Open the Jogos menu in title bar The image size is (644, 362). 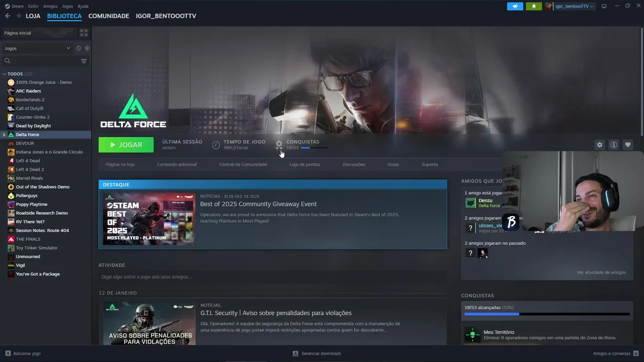tap(67, 6)
